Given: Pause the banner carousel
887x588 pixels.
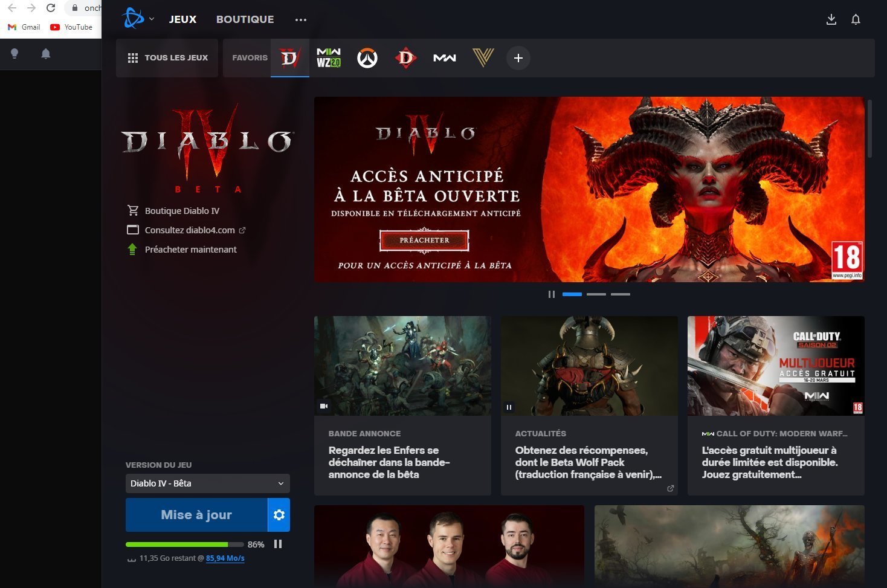Looking at the screenshot, I should point(551,294).
